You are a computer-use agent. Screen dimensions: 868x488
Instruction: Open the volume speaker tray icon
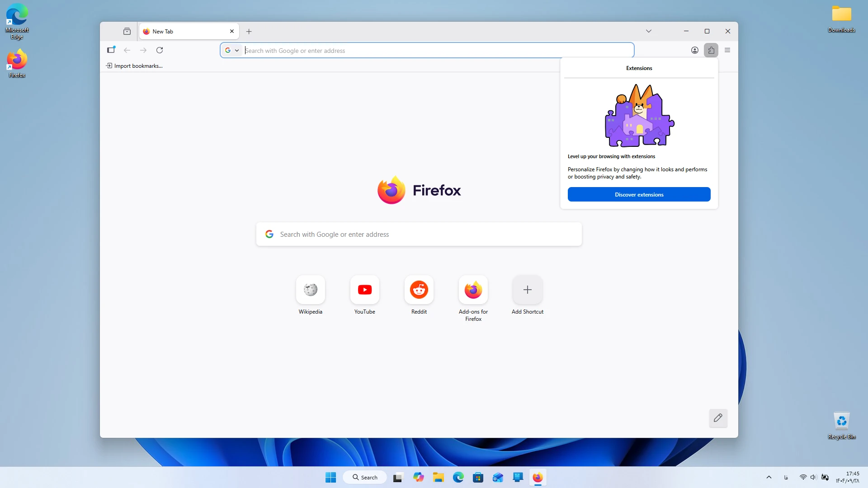point(813,477)
